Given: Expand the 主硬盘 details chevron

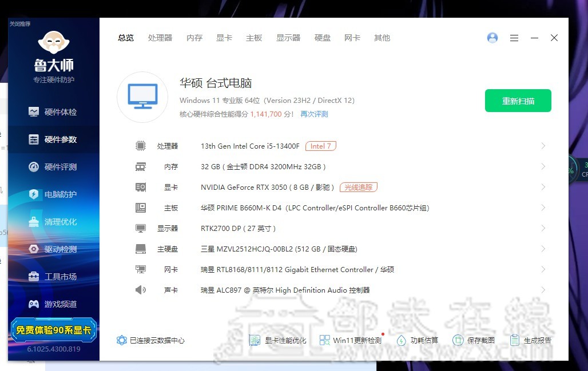Looking at the screenshot, I should (x=543, y=249).
